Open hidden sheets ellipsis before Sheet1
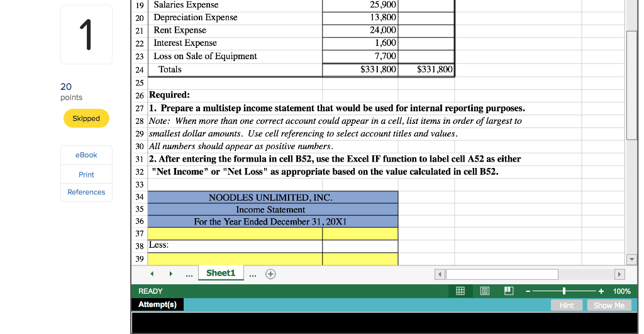The width and height of the screenshot is (644, 334). coord(189,274)
